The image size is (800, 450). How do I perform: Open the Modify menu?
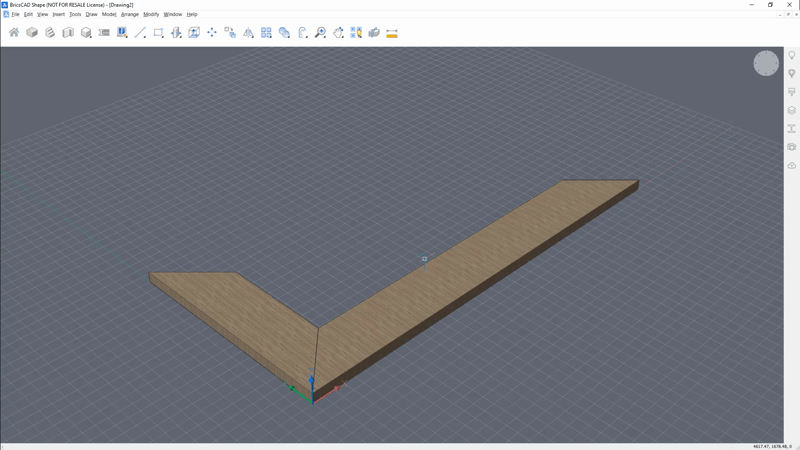tap(151, 14)
